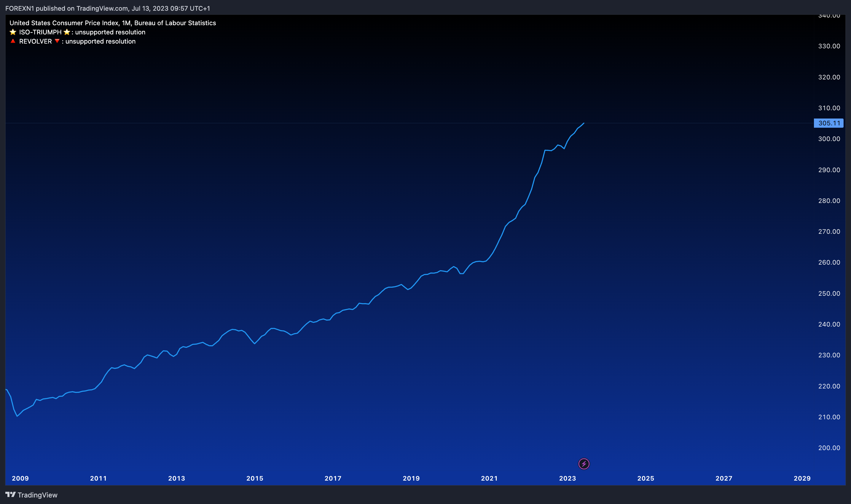Click the 220.00 price axis label
This screenshot has height=504, width=851.
click(x=829, y=386)
